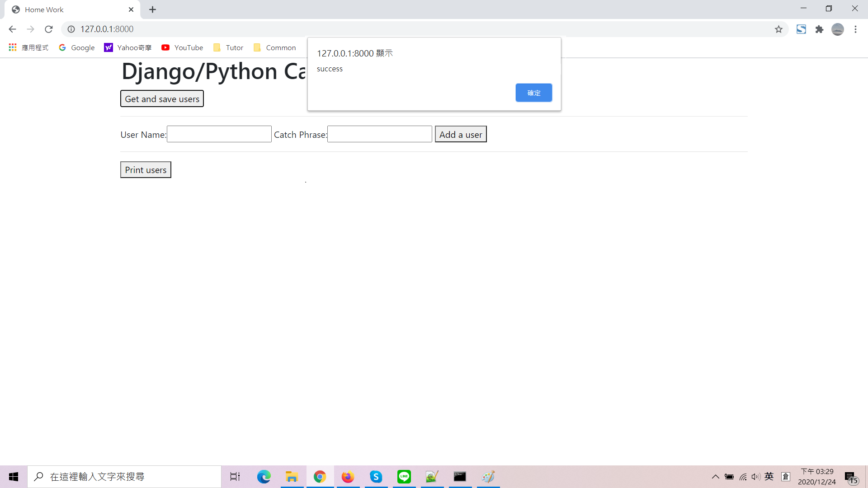This screenshot has width=868, height=488.
Task: Bookmark this page with star icon
Action: 778,29
